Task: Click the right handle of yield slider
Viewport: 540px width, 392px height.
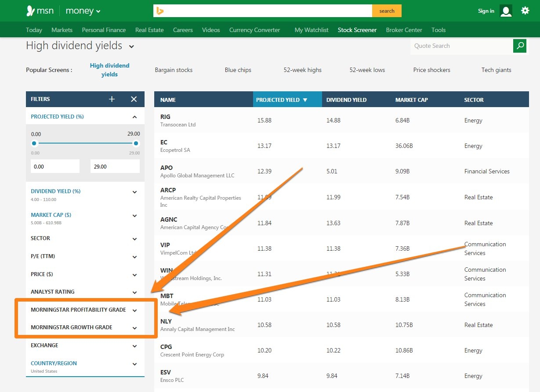Action: (136, 143)
